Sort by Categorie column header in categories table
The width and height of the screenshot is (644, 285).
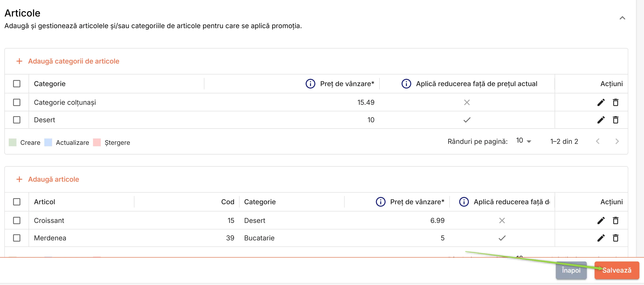pyautogui.click(x=50, y=84)
